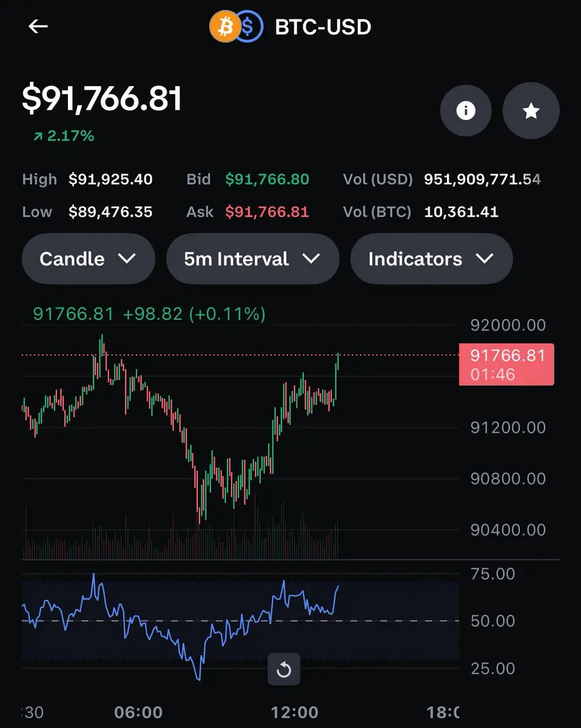Screen dimensions: 581x728
Task: Tap the 91200.00 price axis label
Action: coord(508,428)
